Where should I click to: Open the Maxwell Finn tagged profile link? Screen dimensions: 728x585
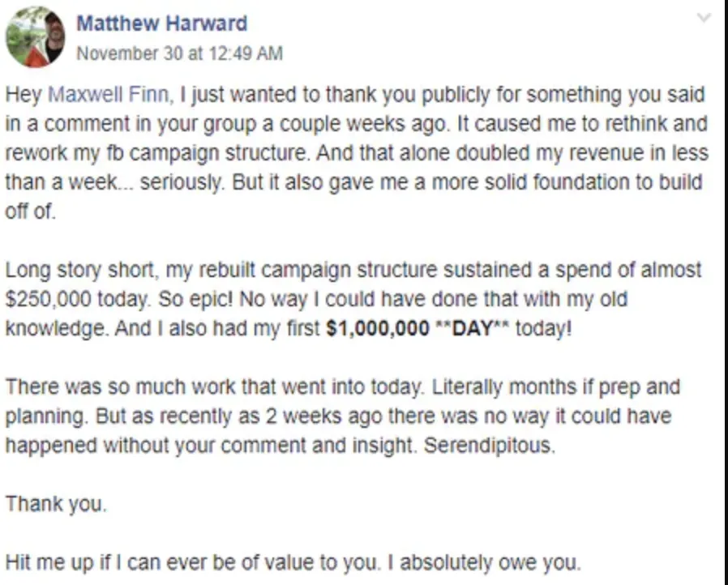(109, 95)
